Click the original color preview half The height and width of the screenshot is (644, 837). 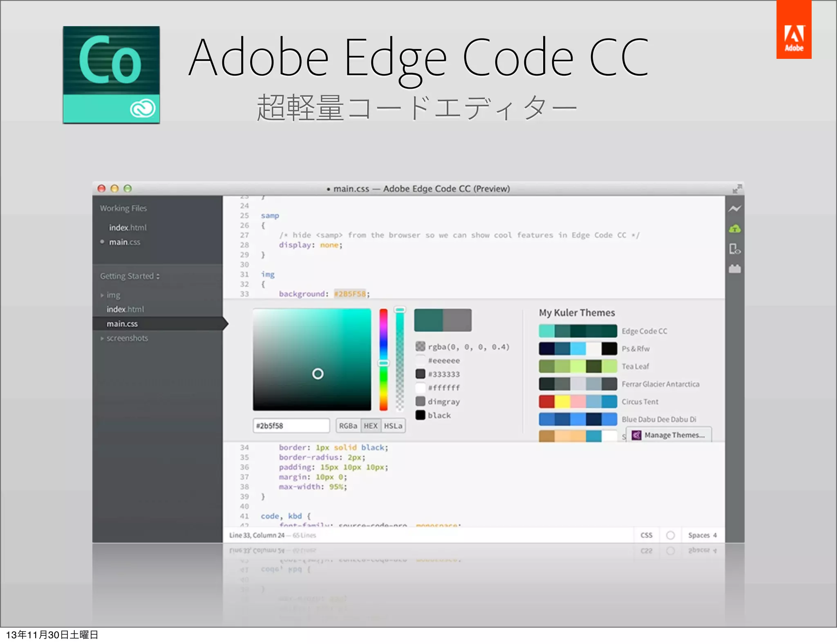pos(457,320)
